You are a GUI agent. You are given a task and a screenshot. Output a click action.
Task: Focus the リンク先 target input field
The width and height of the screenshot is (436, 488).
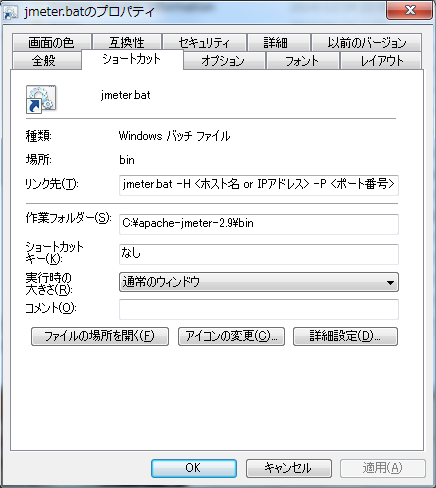pos(259,185)
